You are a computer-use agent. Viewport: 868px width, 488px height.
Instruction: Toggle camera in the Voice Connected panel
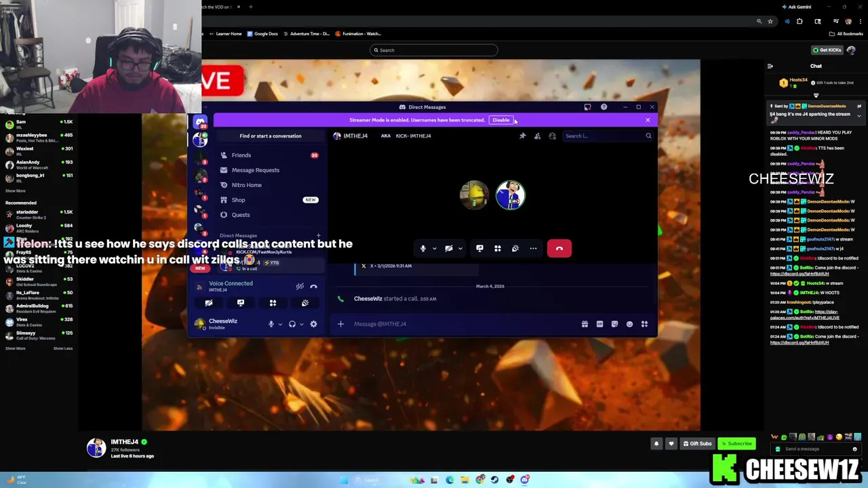(x=209, y=303)
